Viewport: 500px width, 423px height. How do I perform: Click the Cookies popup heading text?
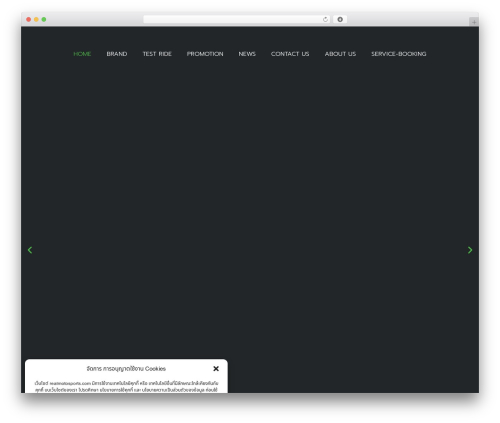click(126, 369)
